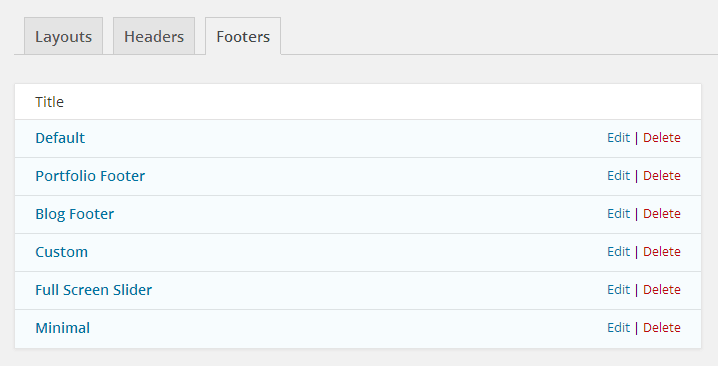
Task: Open the Default footer title link
Action: tap(60, 138)
